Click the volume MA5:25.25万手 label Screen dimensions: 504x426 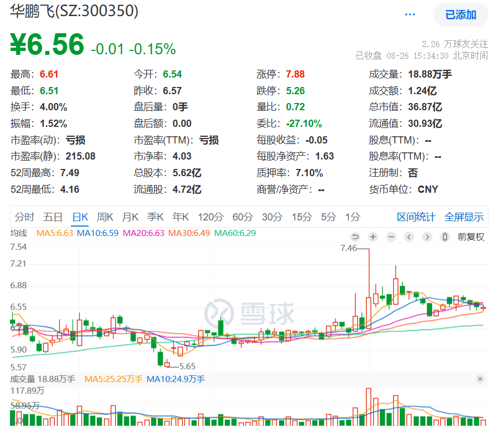[x=114, y=379]
